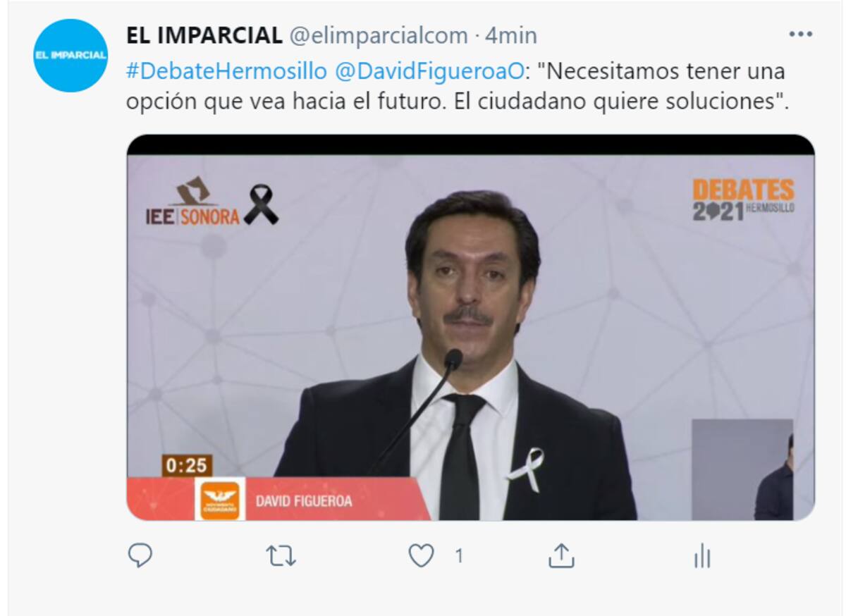846x616 pixels.
Task: Open the 4min timestamp link
Action: coord(510,35)
